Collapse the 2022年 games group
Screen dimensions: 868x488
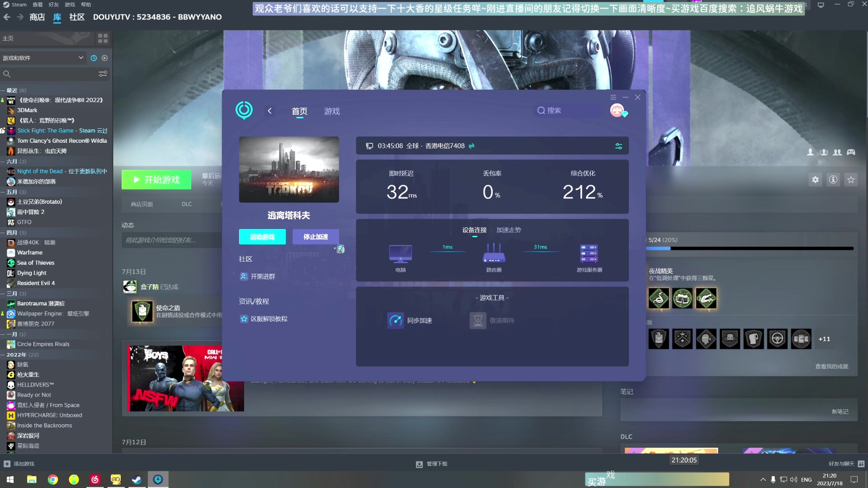coord(3,355)
